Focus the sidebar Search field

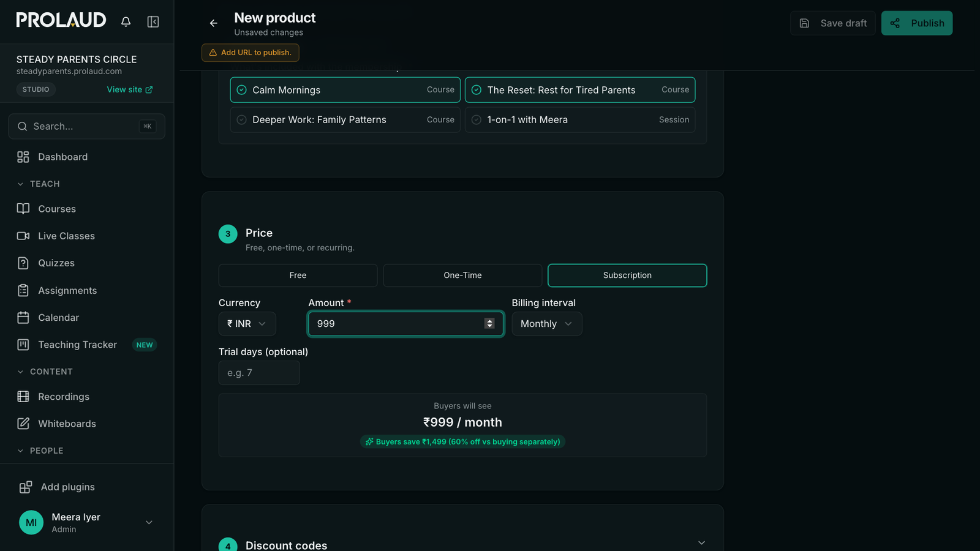click(x=87, y=126)
